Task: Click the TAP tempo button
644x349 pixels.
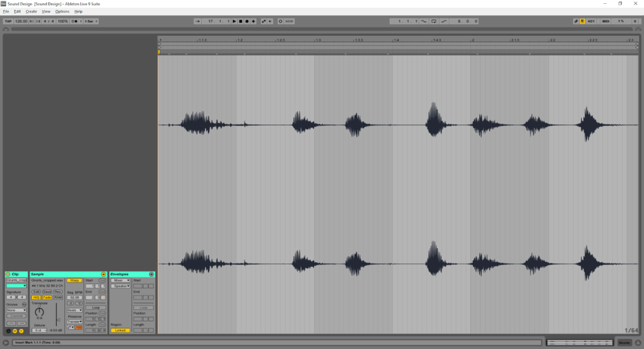Action: 8,21
